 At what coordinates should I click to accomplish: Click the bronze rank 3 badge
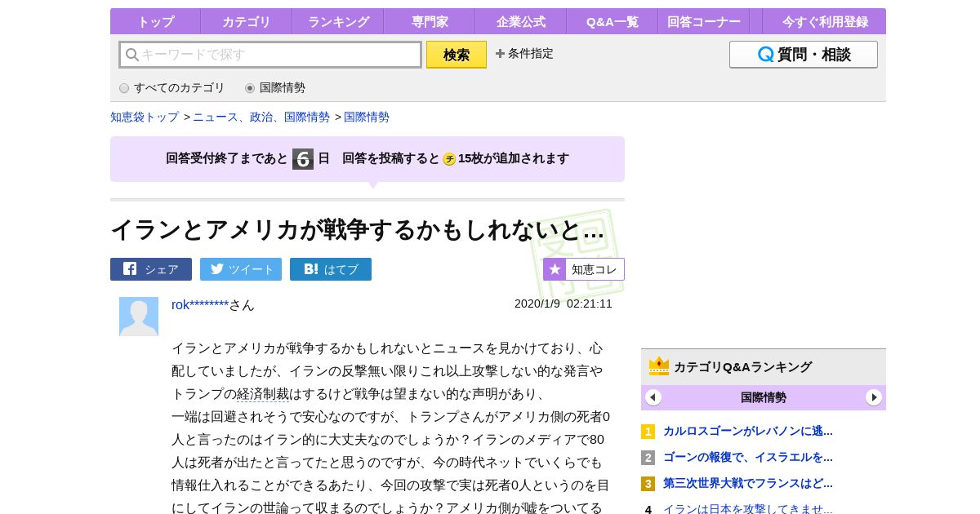tap(648, 484)
